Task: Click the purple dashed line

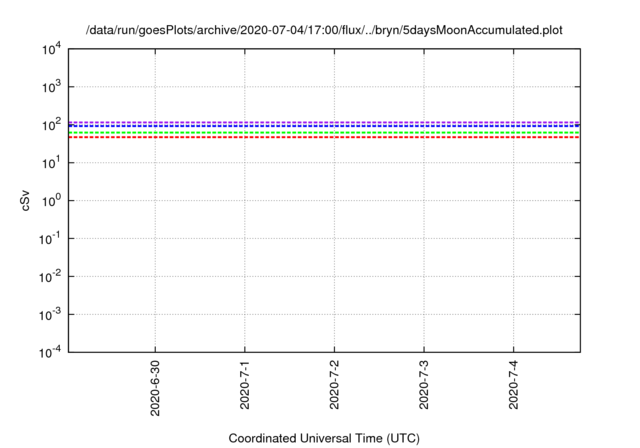Action: click(324, 122)
